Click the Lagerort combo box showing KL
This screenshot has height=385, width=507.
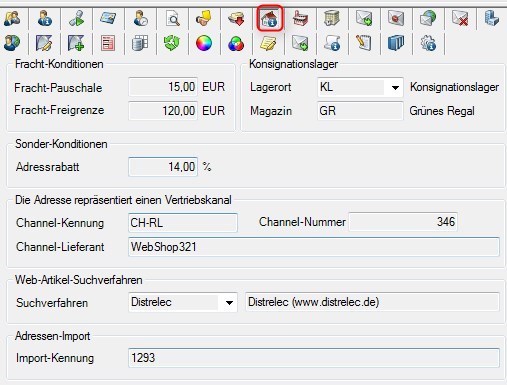click(360, 87)
